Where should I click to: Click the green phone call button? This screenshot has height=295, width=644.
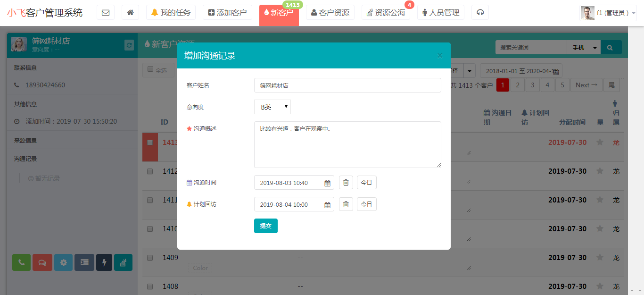pyautogui.click(x=21, y=262)
